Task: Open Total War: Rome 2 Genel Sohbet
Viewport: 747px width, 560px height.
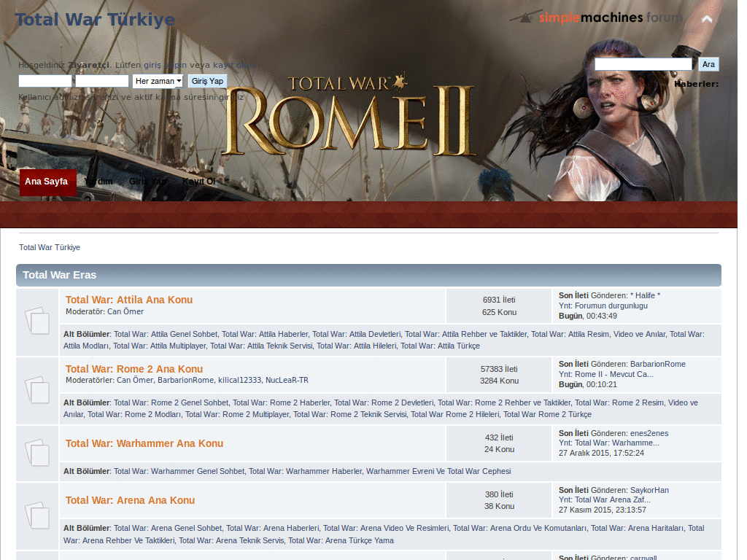Action: (171, 402)
